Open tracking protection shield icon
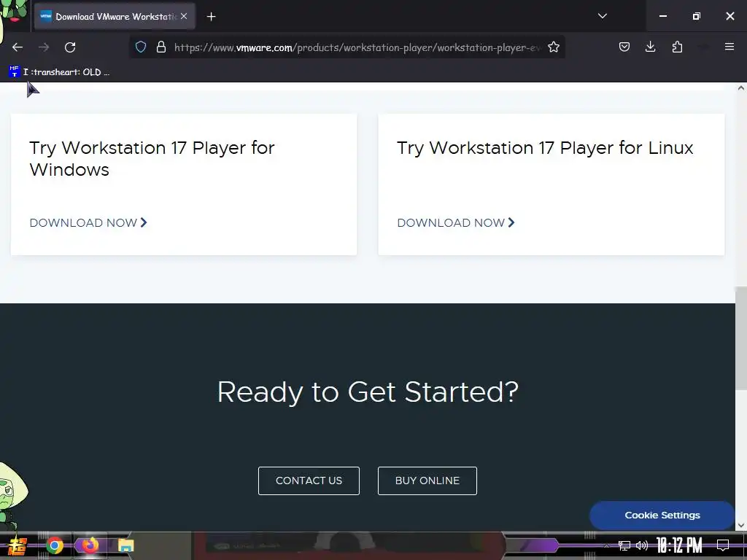The image size is (747, 560). (141, 47)
